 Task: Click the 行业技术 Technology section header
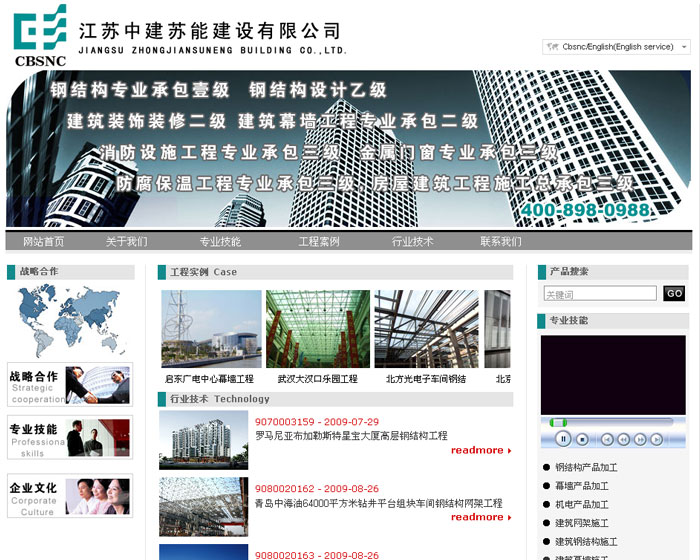[335, 399]
